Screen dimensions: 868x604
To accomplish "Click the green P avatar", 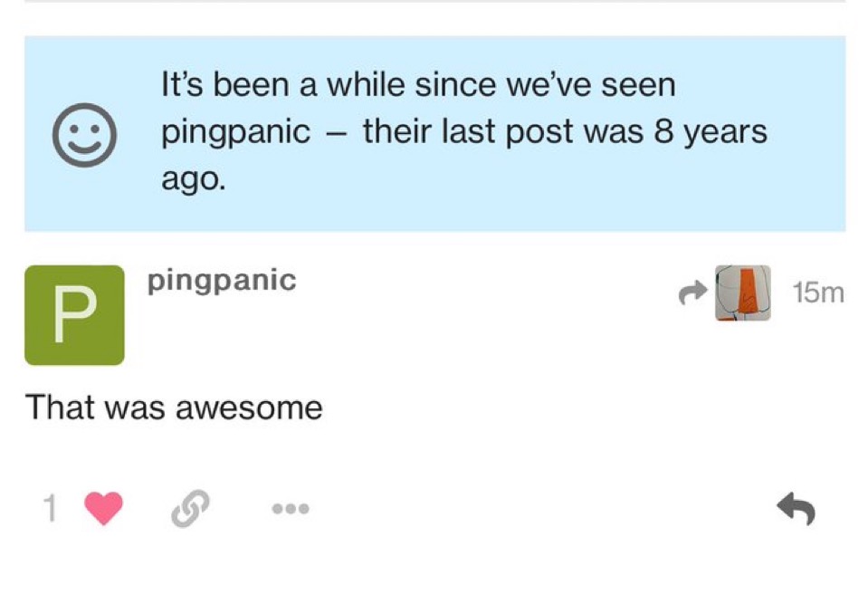I will [75, 315].
